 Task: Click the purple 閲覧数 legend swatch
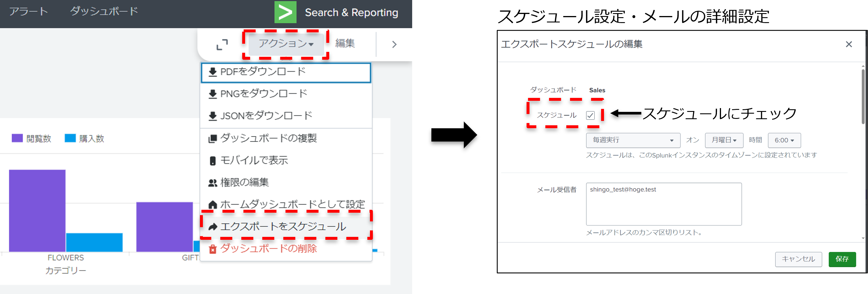click(x=17, y=138)
